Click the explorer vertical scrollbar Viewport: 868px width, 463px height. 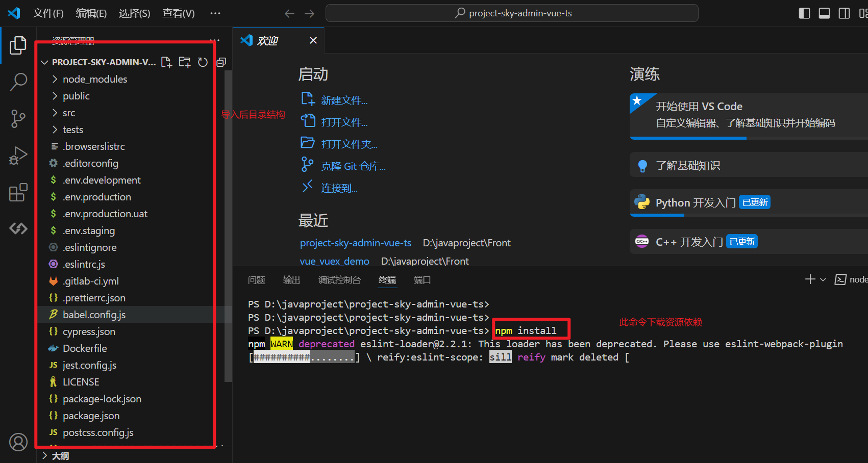(x=228, y=226)
